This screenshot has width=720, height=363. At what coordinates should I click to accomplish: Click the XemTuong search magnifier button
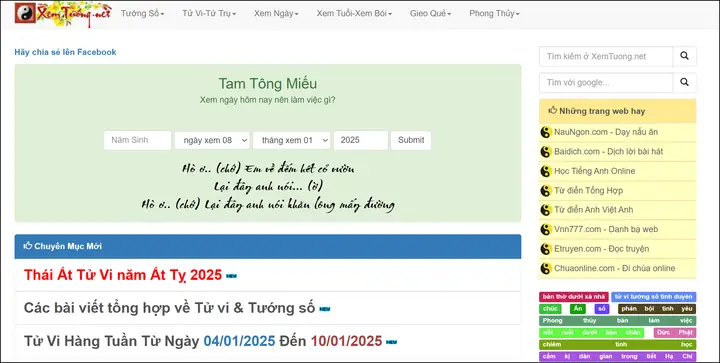point(684,56)
